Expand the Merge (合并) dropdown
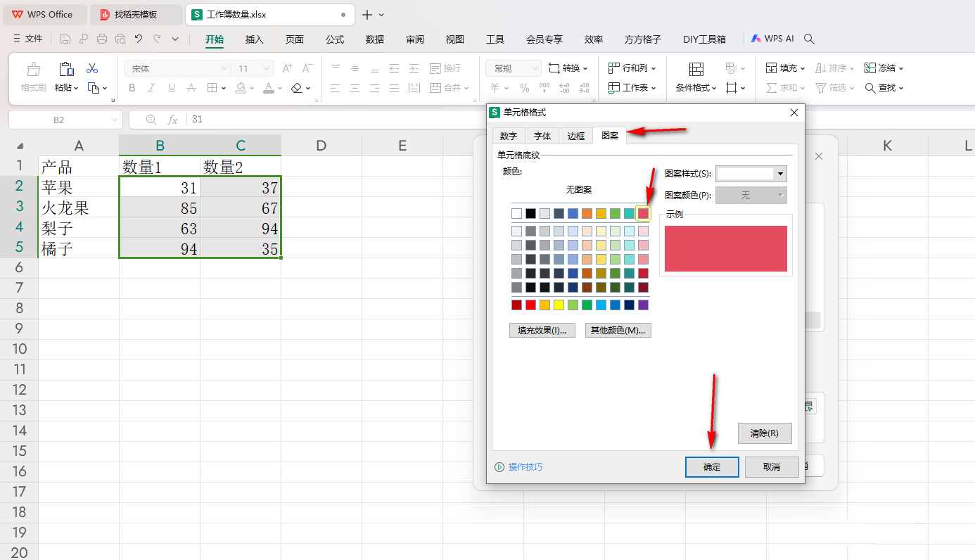Image resolution: width=975 pixels, height=560 pixels. point(467,88)
